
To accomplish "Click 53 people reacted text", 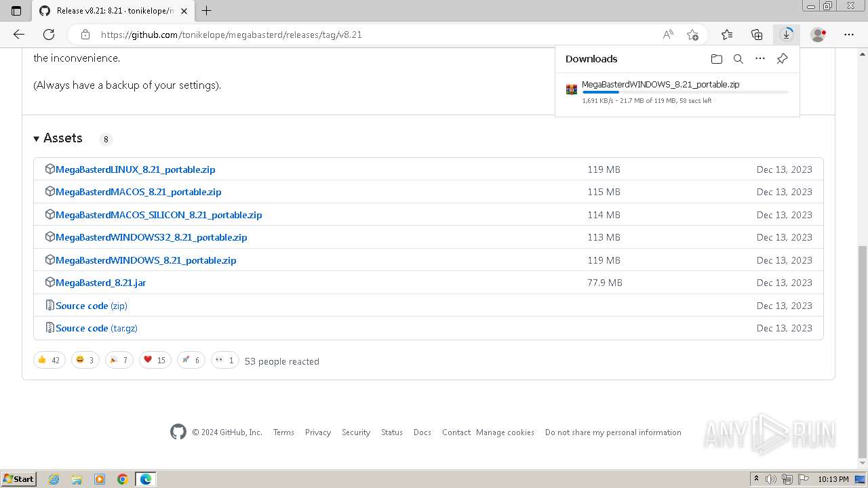I will pos(281,361).
